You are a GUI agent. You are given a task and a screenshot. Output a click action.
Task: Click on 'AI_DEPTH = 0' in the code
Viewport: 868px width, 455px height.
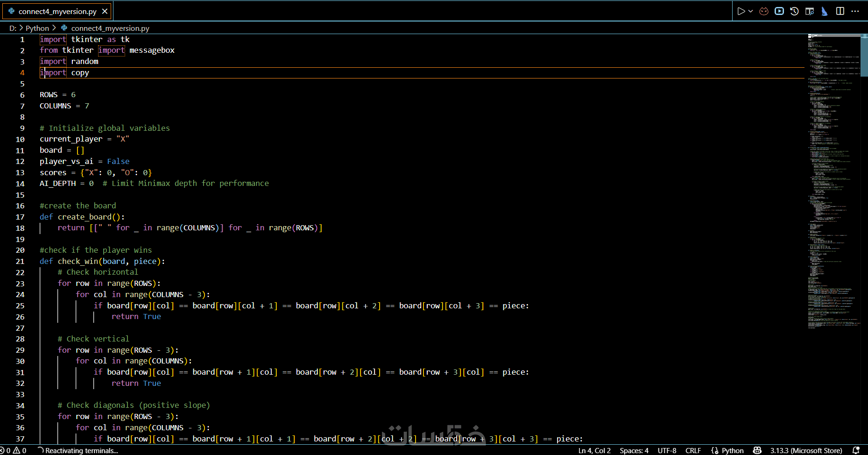67,184
